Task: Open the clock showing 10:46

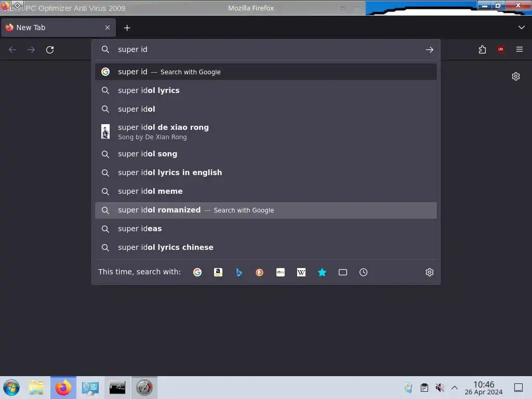Action: [x=484, y=388]
